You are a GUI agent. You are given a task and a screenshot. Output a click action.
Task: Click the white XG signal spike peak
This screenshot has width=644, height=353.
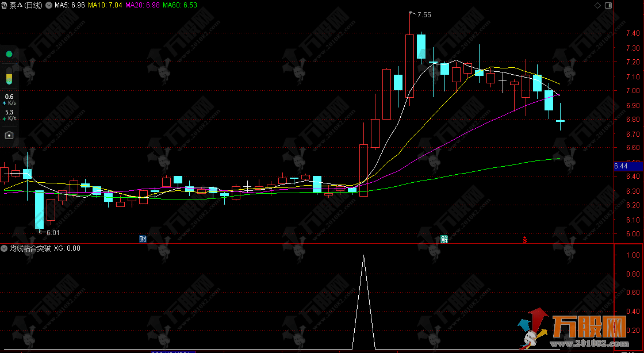tap(363, 256)
